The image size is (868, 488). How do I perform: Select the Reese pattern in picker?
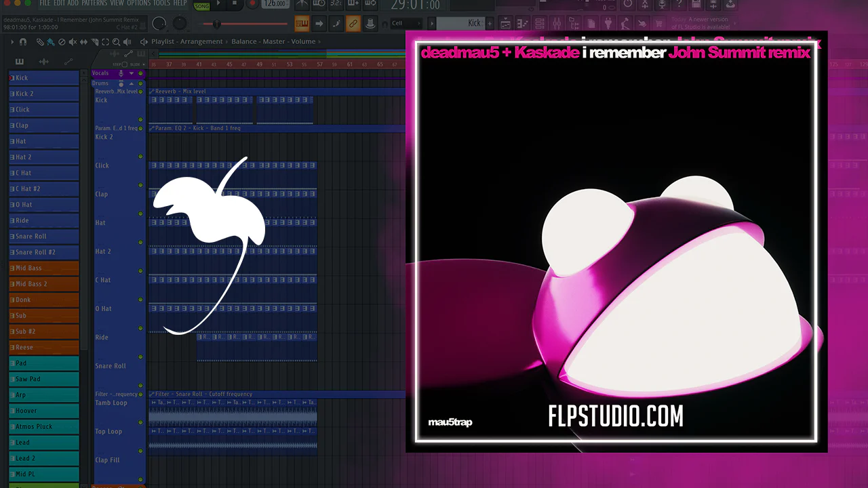[x=44, y=347]
